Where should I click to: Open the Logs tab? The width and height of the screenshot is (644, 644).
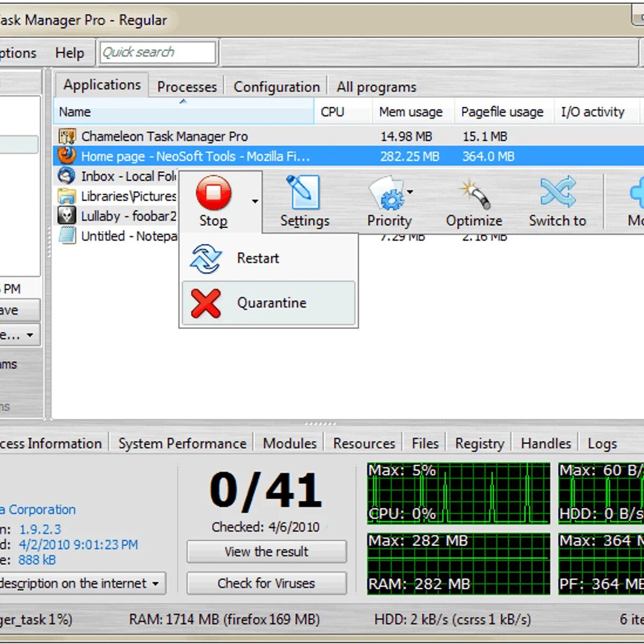click(602, 443)
